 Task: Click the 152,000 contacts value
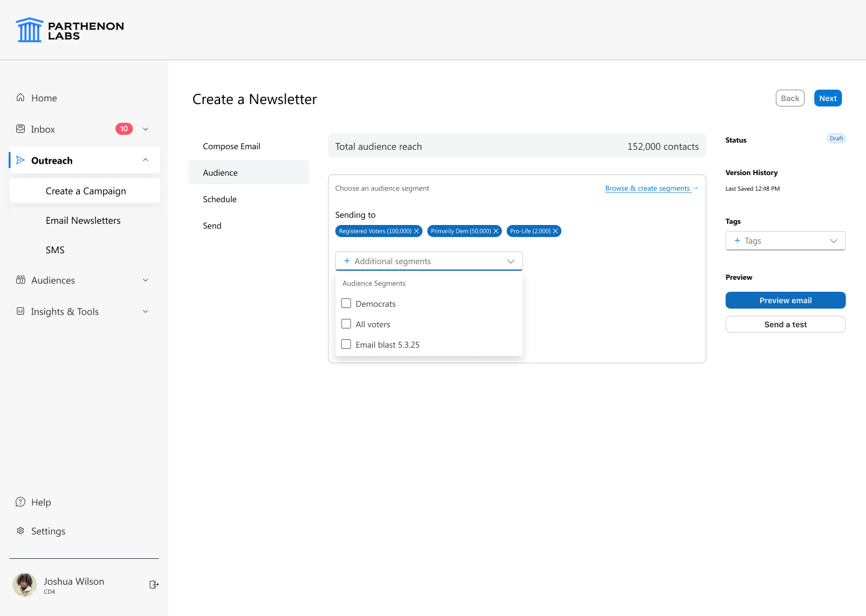click(x=663, y=146)
